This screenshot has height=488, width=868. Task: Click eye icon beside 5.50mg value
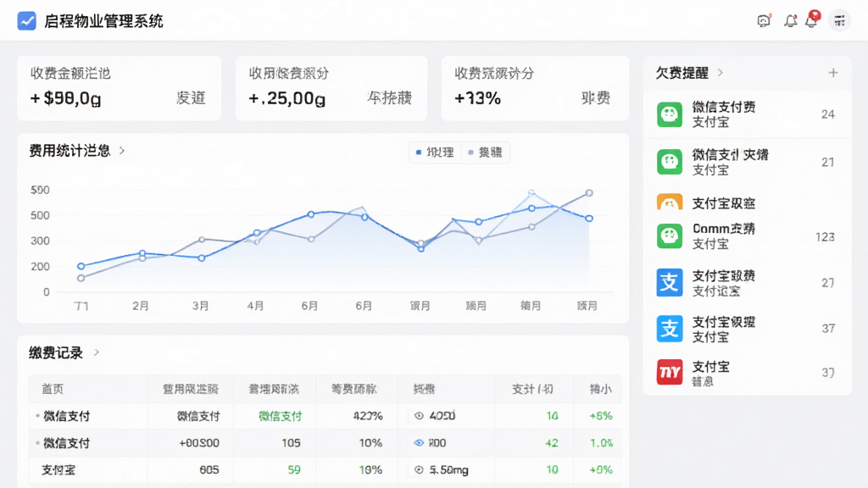(419, 470)
